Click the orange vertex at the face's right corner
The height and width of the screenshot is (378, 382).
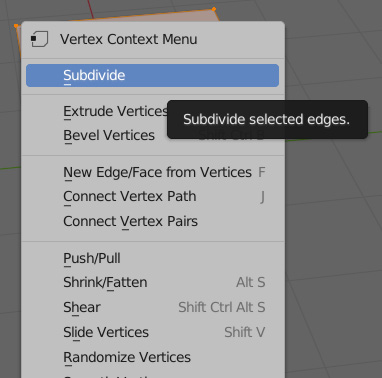coord(214,9)
